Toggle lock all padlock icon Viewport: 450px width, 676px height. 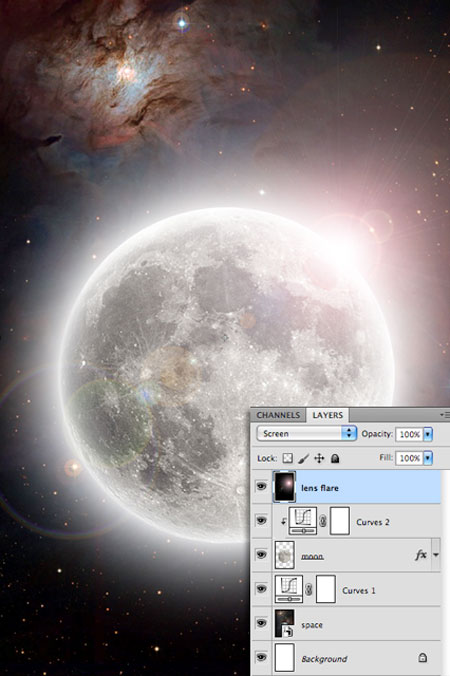(335, 458)
